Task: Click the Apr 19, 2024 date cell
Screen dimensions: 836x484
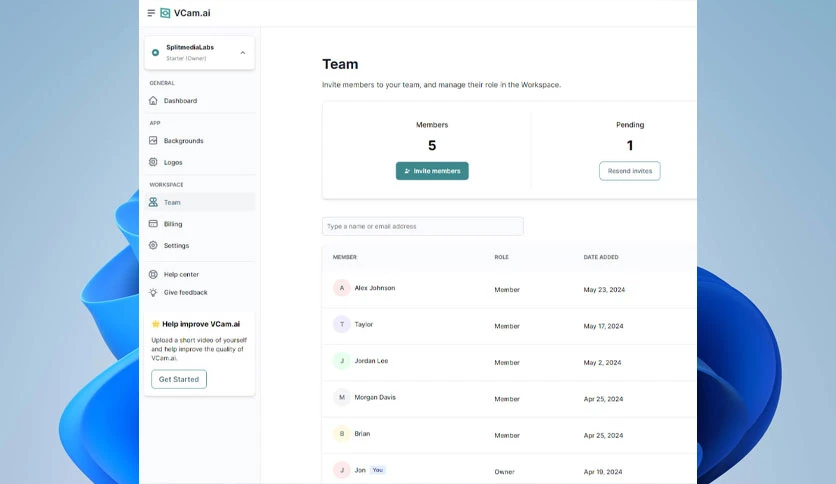Action: tap(602, 472)
